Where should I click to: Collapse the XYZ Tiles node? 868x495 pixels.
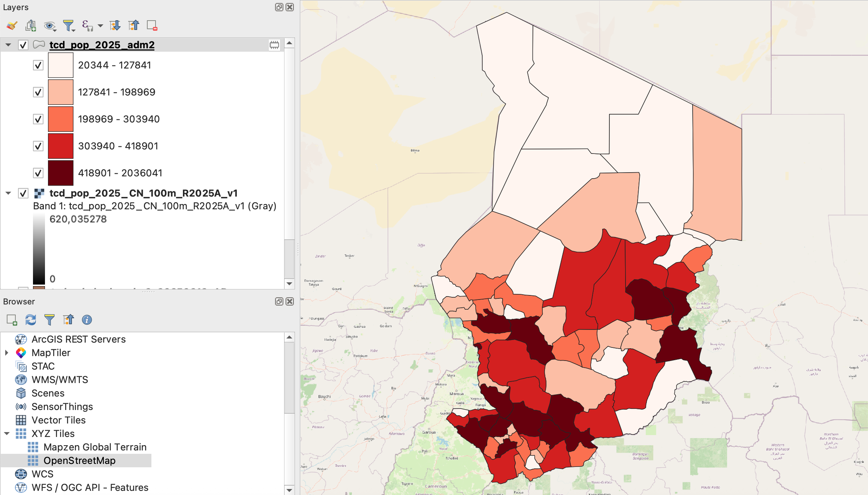click(x=7, y=434)
